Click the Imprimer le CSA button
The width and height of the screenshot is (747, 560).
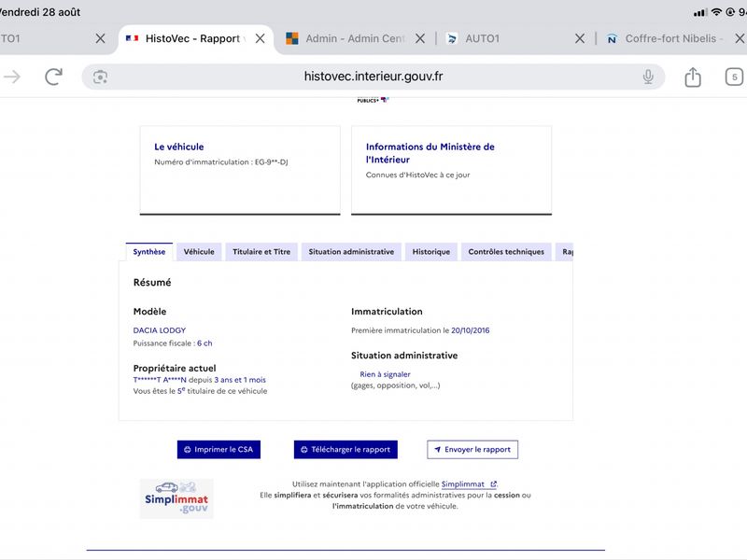218,450
